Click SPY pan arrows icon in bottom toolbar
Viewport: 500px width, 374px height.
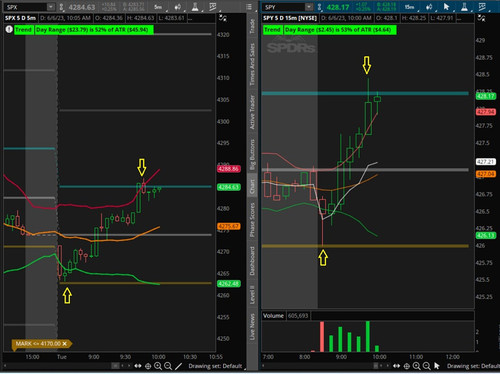[x=397, y=366]
